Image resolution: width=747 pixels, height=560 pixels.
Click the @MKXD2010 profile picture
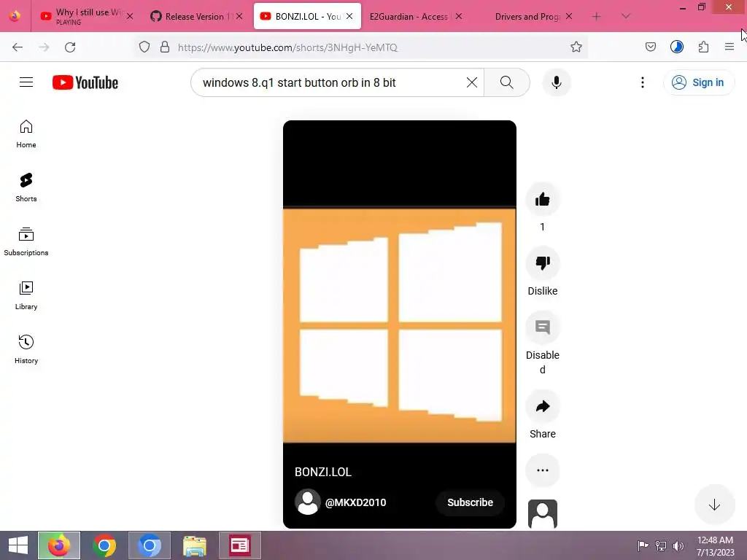(x=307, y=502)
